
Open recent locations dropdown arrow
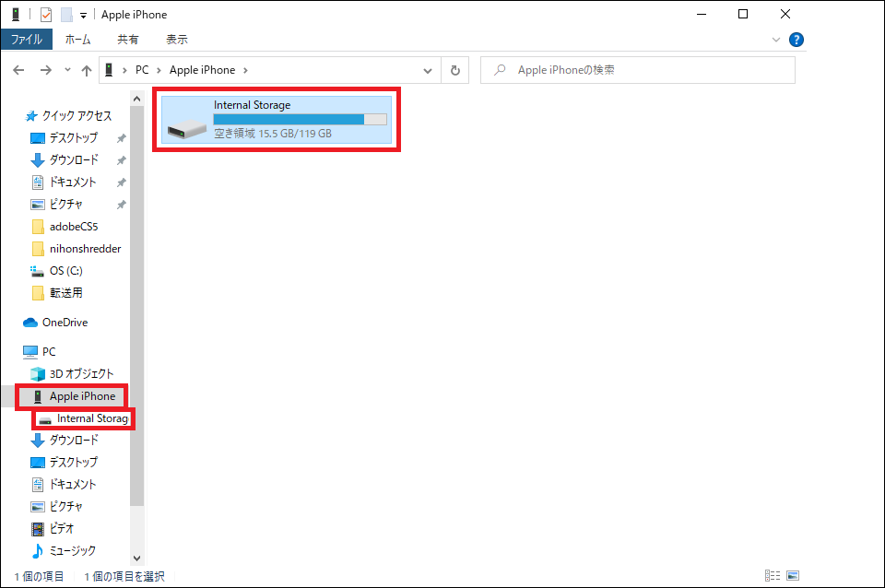(x=67, y=70)
